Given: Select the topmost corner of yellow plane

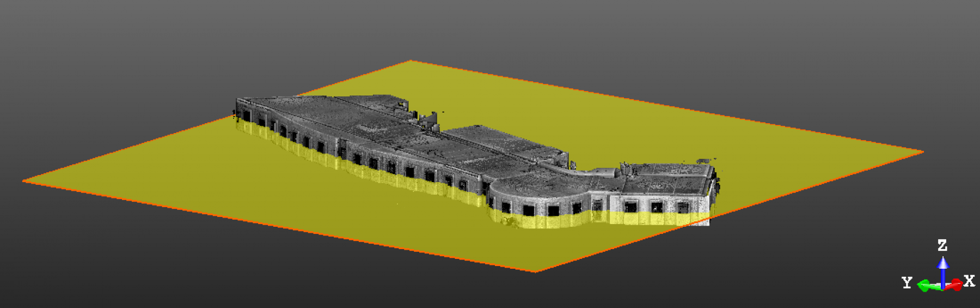Looking at the screenshot, I should click(x=411, y=61).
